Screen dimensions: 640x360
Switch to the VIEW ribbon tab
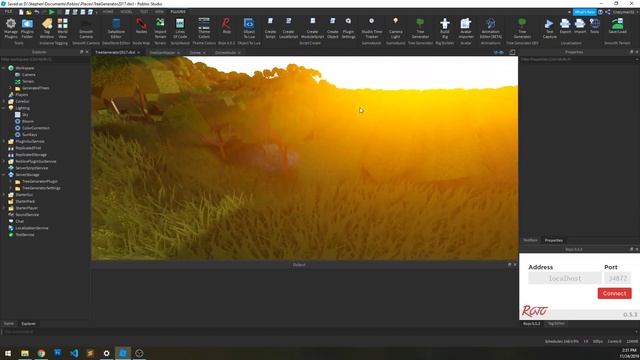click(159, 12)
